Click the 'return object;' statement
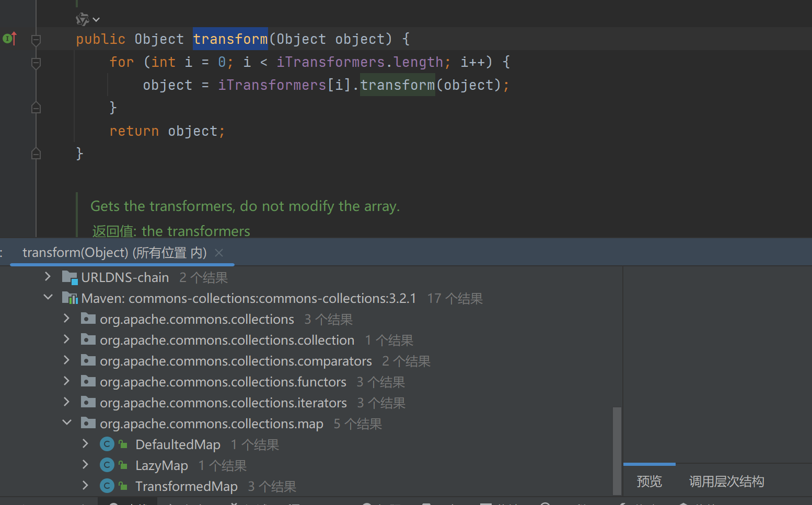812x505 pixels. [x=167, y=131]
